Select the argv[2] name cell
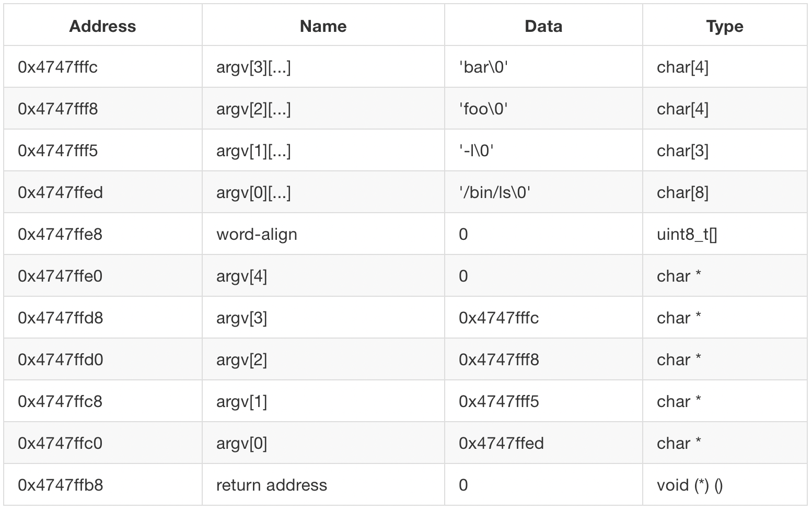Image resolution: width=812 pixels, height=511 pixels. point(241,360)
